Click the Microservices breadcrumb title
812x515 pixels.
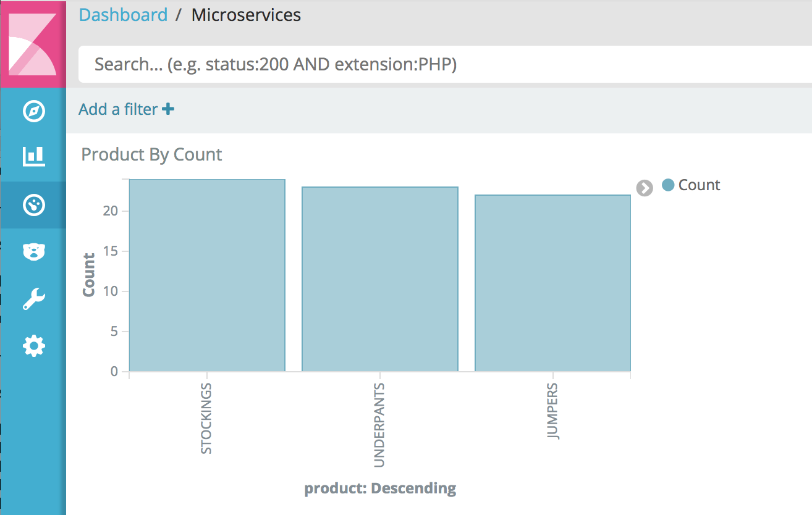click(x=246, y=15)
